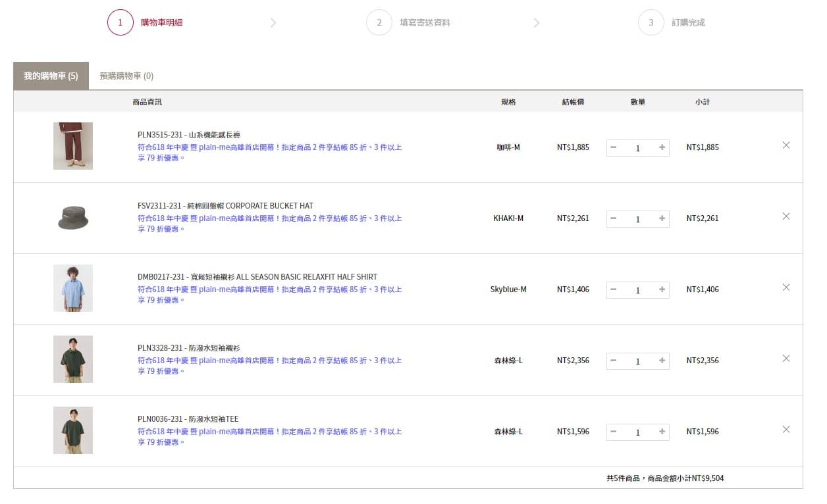Open the PLN3515-231 山系機能感長褲 product link
This screenshot has height=504, width=827.
pos(188,135)
